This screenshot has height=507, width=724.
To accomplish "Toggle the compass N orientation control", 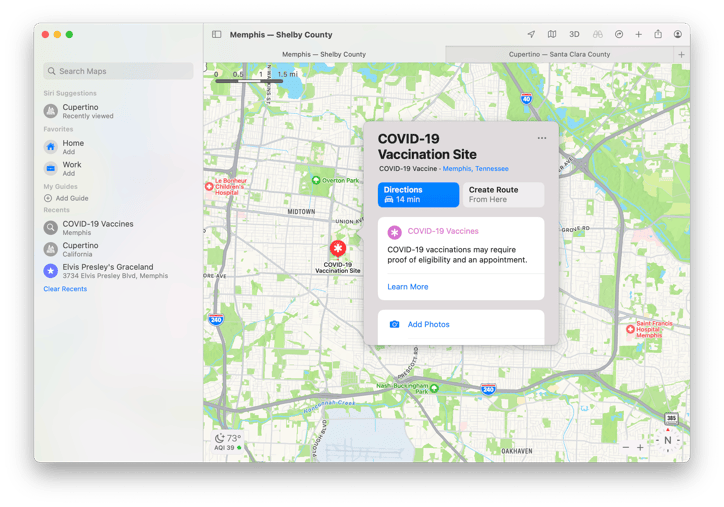I will [x=667, y=440].
